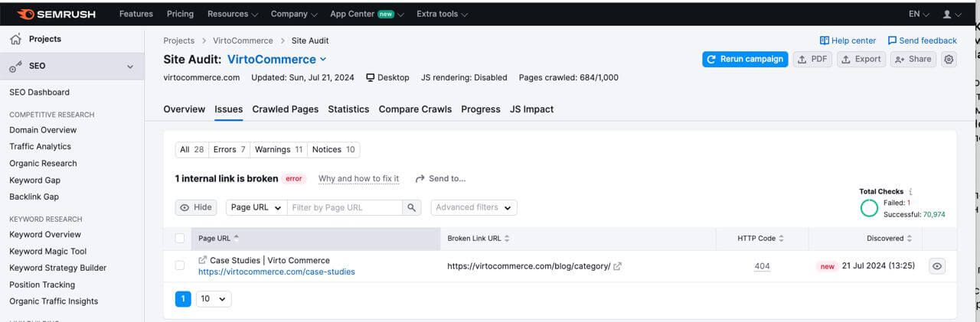Click the settings gear icon
Viewport: 980px width, 322px height.
coord(949,59)
